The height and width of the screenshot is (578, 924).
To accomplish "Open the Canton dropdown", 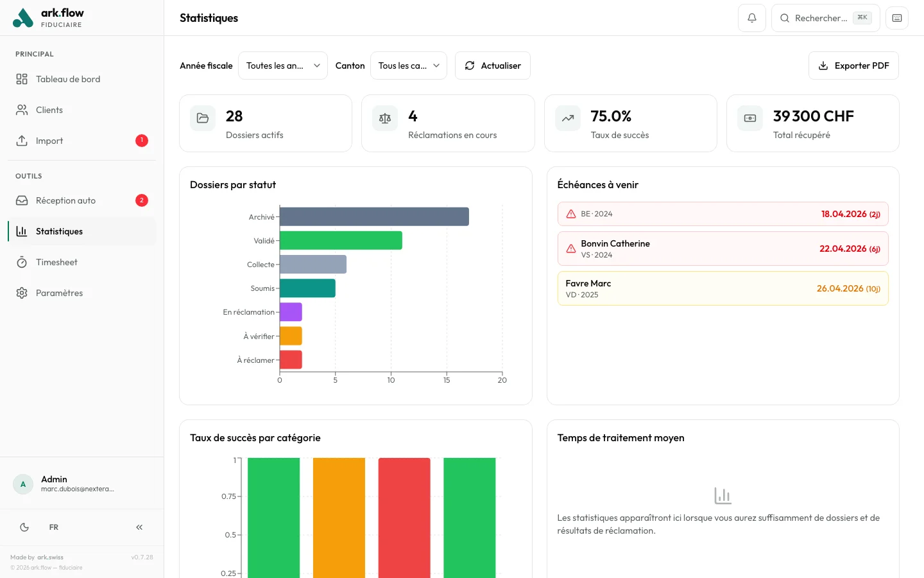I will (x=409, y=66).
